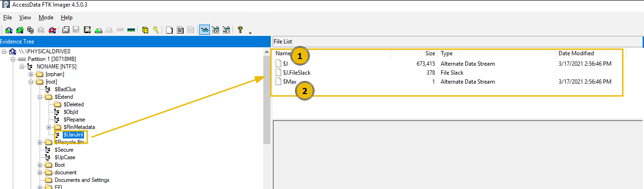Select \\.\PHYSICALDRIVE0 in Evidence Tree
The width and height of the screenshot is (644, 189).
point(44,52)
